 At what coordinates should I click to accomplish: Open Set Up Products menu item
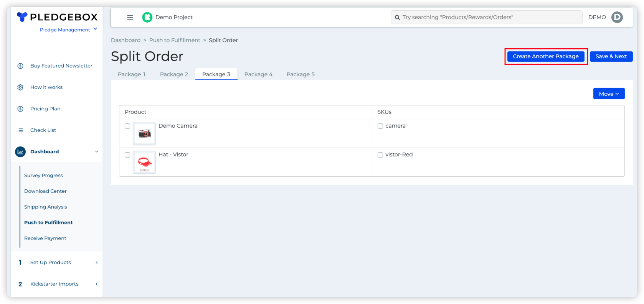coord(51,263)
